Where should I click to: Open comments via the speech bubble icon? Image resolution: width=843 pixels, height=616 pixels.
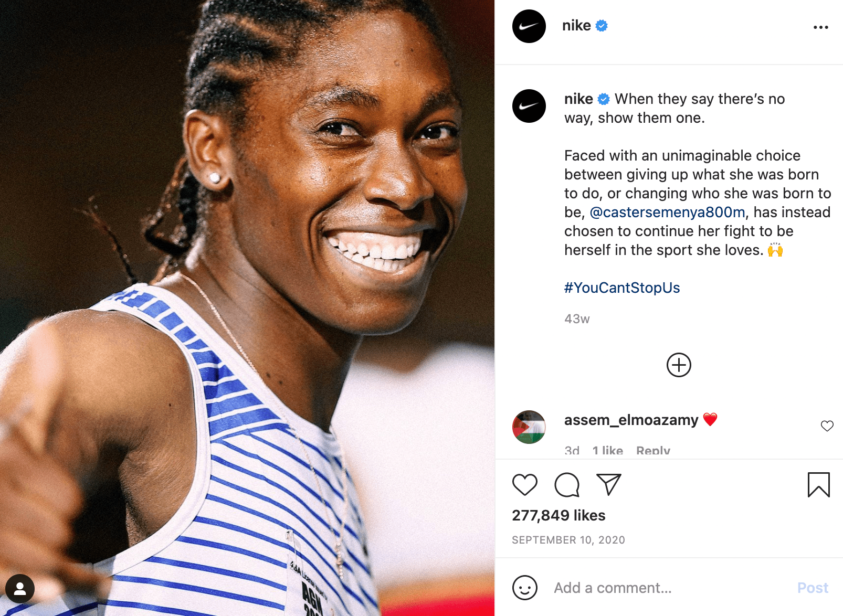pyautogui.click(x=567, y=485)
